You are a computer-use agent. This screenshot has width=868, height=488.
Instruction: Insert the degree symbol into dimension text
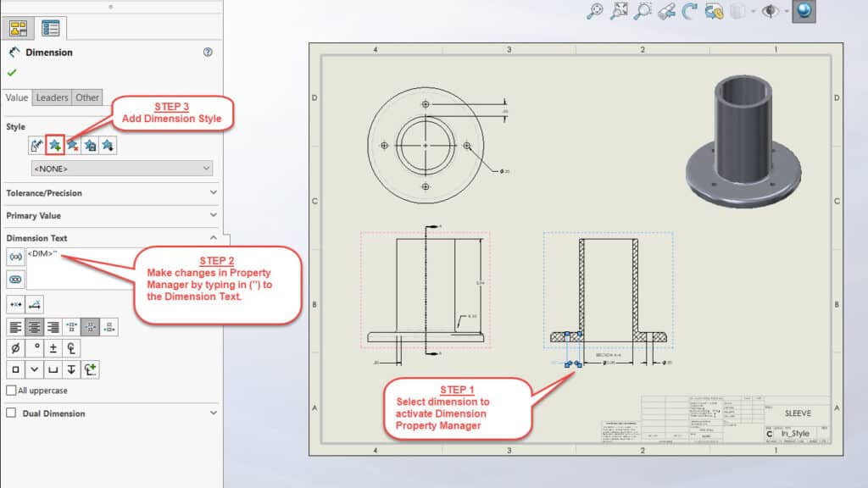tap(35, 347)
